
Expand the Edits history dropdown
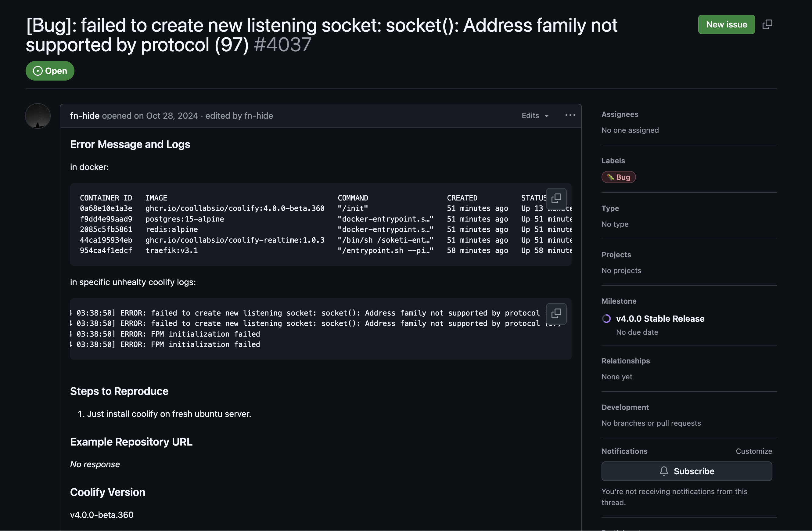tap(535, 116)
